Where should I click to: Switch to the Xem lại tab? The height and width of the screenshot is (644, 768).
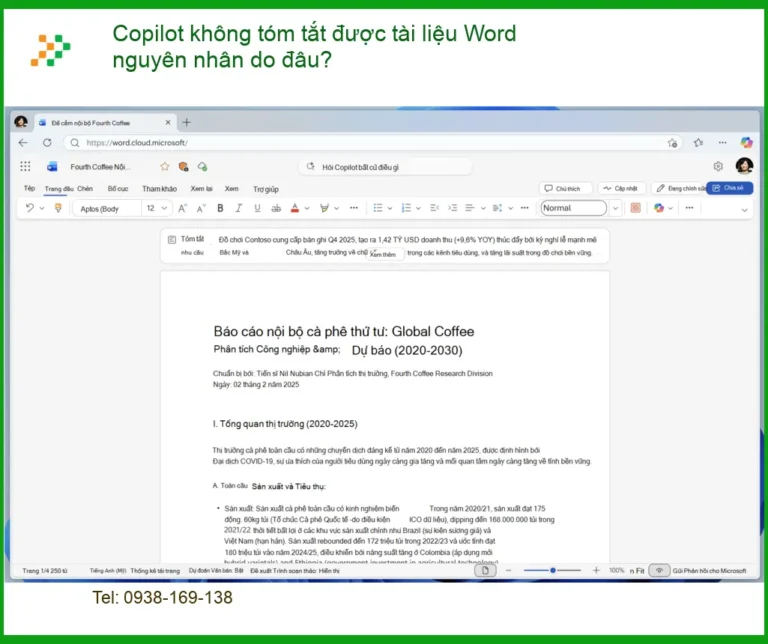coord(201,189)
